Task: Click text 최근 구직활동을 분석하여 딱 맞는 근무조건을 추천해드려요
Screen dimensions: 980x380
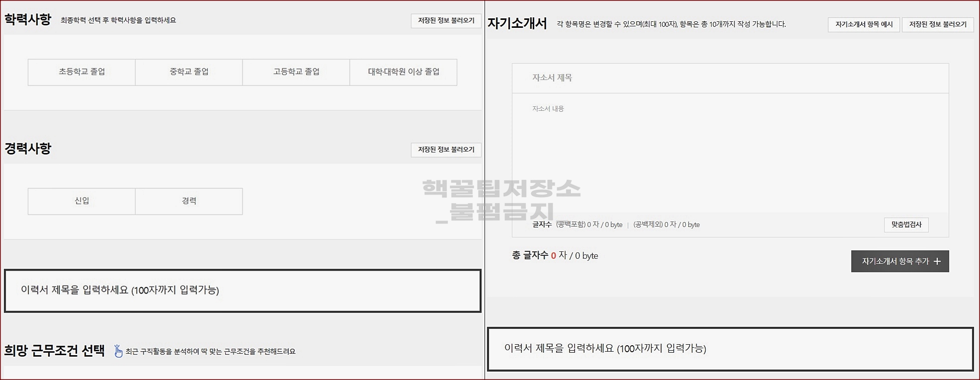Action: [210, 352]
